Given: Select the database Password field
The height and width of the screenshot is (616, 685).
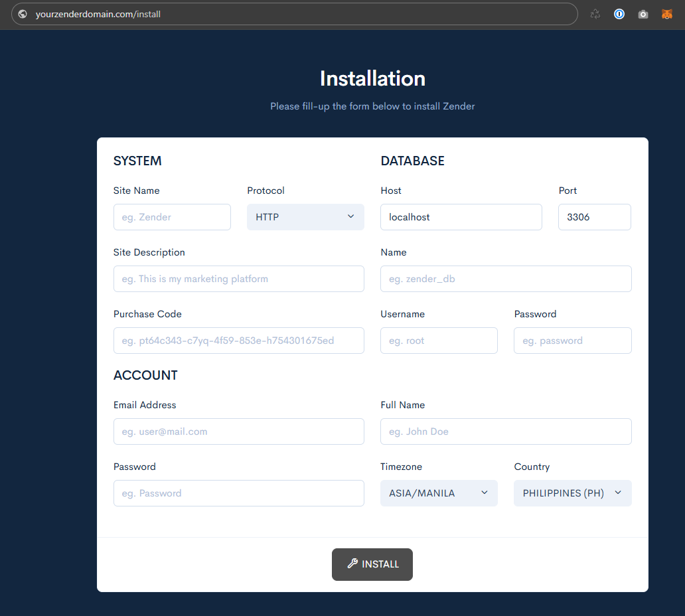Looking at the screenshot, I should tap(572, 341).
